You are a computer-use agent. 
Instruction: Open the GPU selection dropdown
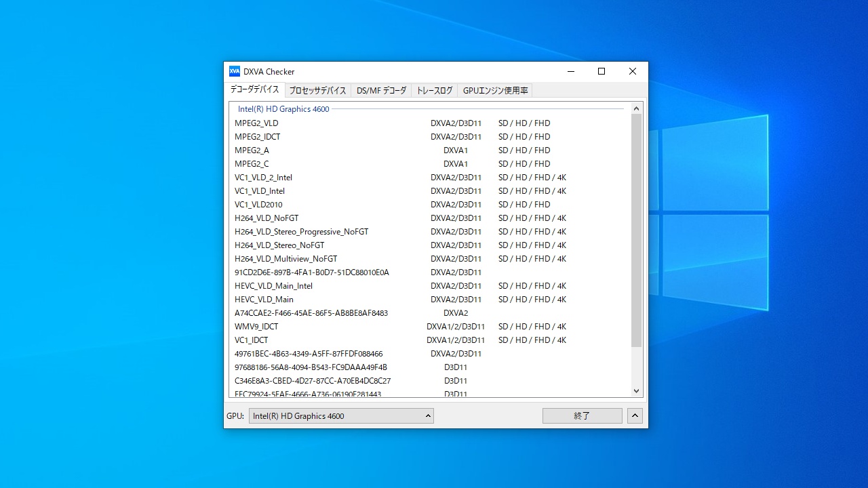click(x=341, y=416)
